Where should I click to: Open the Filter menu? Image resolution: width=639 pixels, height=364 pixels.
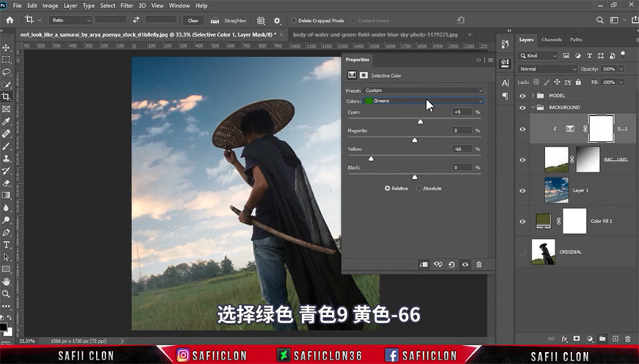[x=127, y=5]
